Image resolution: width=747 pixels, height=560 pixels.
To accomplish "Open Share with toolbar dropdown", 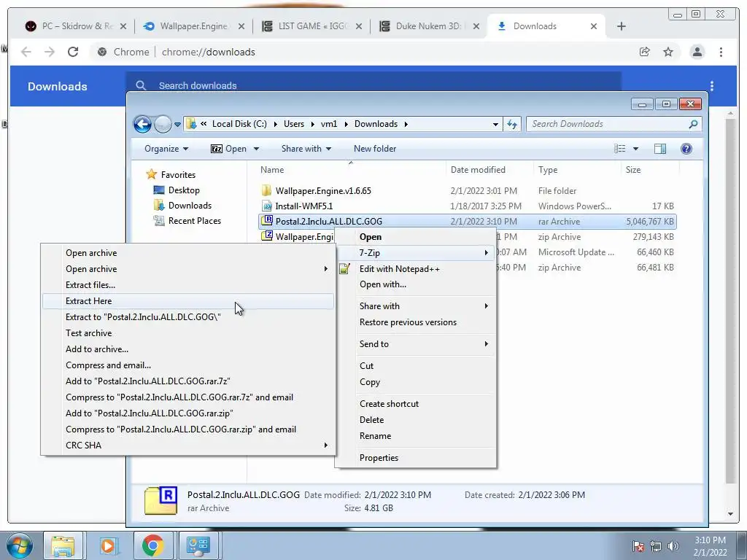I will [x=306, y=149].
